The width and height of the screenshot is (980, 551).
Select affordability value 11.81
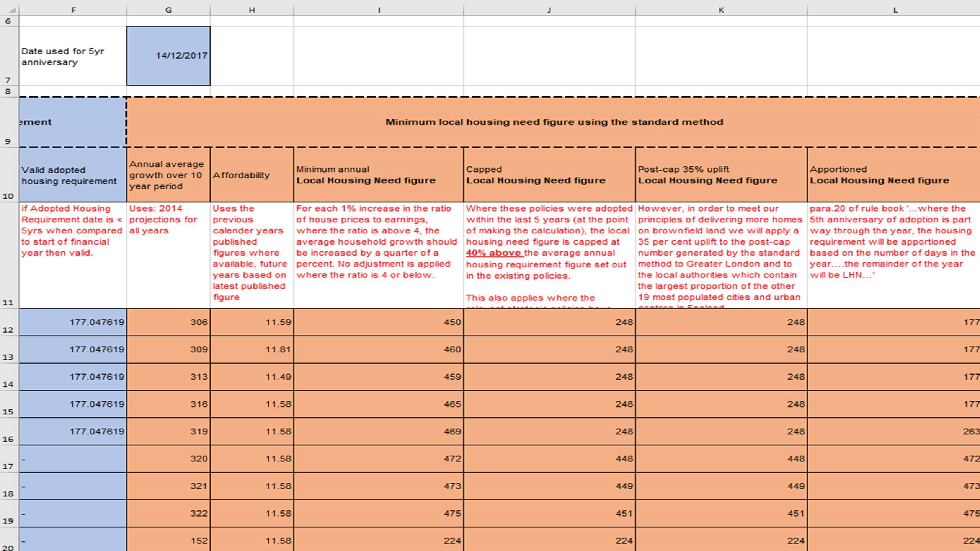(252, 350)
